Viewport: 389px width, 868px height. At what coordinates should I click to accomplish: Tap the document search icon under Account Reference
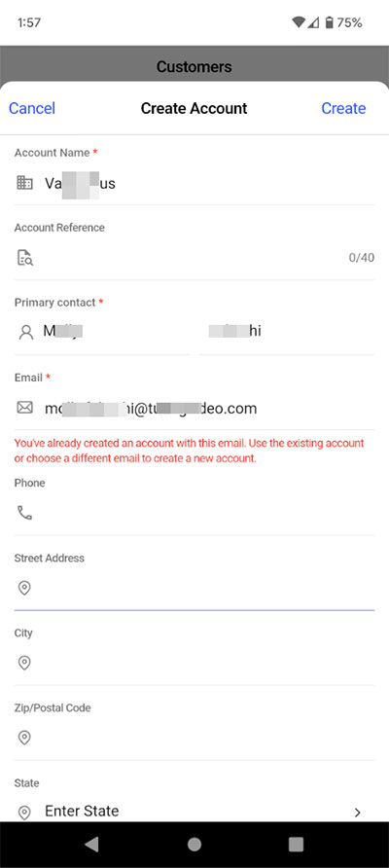click(x=25, y=258)
